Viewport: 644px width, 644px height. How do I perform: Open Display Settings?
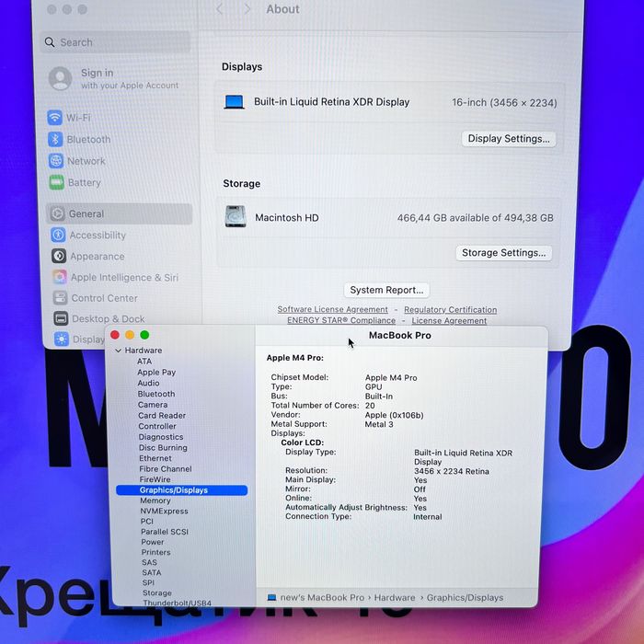pos(509,139)
